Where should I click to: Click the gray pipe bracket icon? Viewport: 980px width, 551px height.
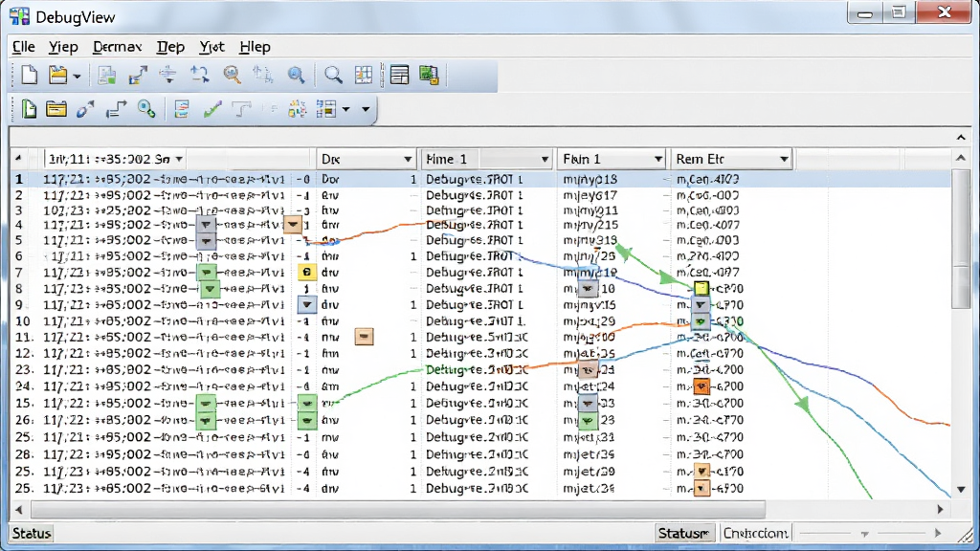pyautogui.click(x=242, y=109)
